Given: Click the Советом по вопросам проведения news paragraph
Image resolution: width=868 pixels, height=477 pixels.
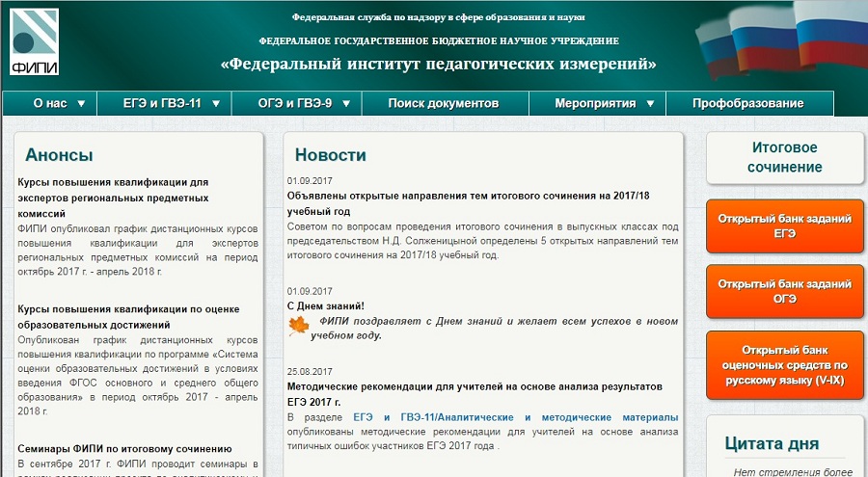Looking at the screenshot, I should (x=482, y=241).
